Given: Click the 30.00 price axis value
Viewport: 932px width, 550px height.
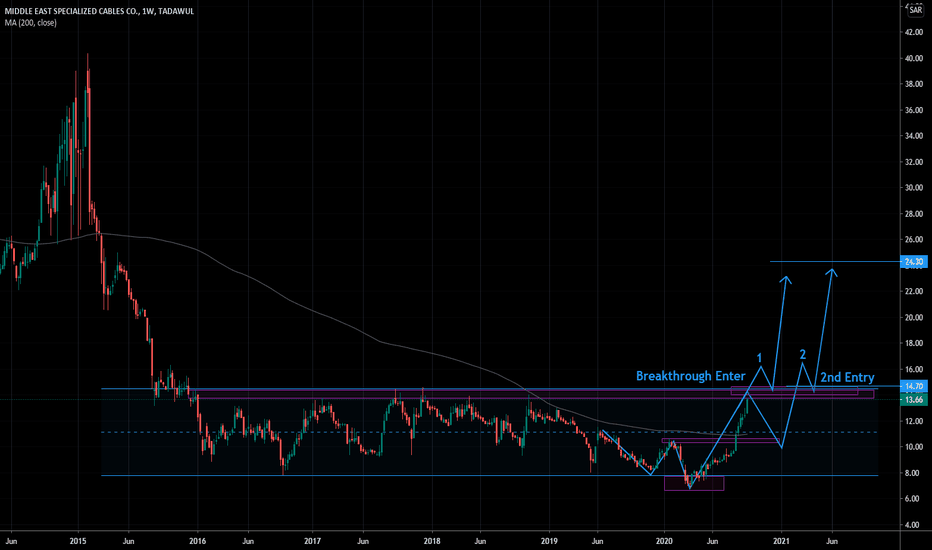Looking at the screenshot, I should 914,187.
